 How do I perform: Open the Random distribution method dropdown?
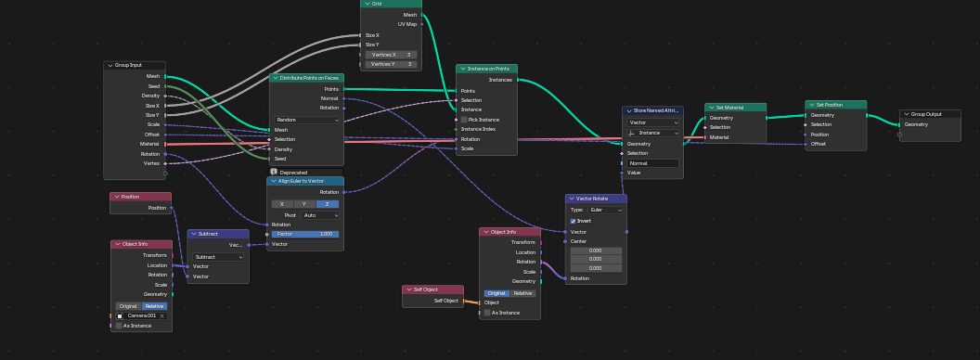[x=306, y=120]
